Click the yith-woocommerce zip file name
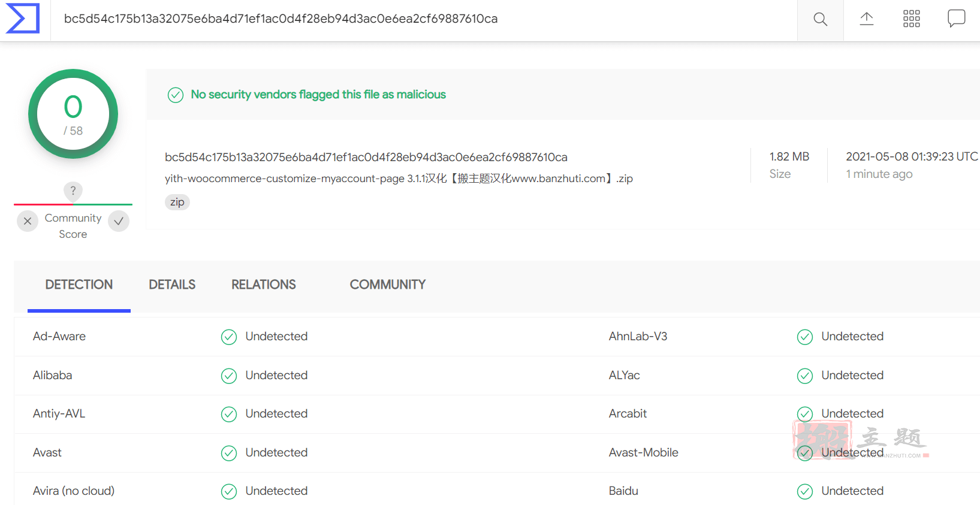Viewport: 980px width, 505px height. (399, 179)
